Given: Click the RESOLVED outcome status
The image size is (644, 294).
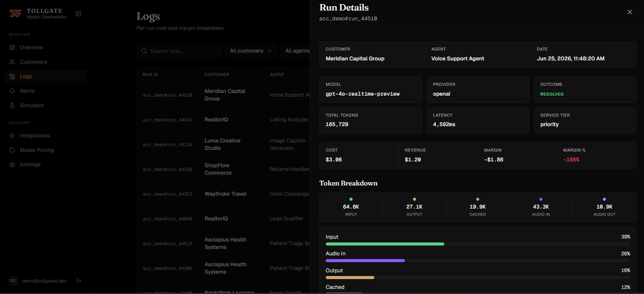Looking at the screenshot, I should (x=552, y=94).
